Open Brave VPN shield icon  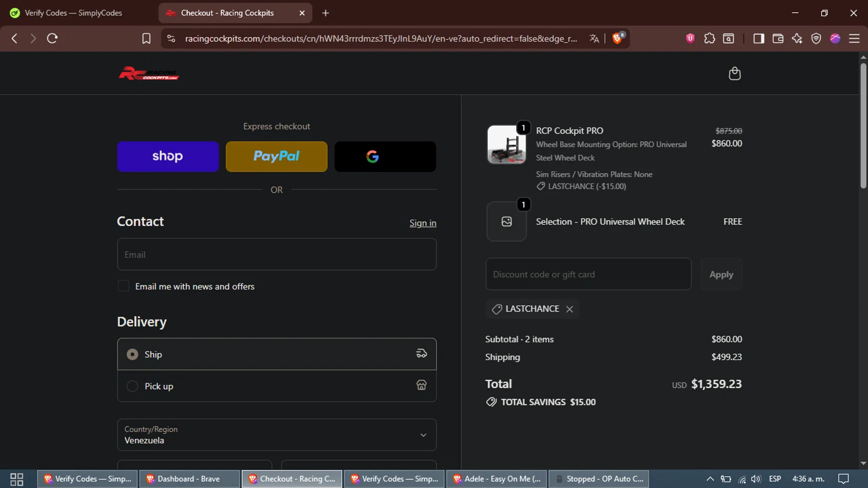click(x=816, y=38)
